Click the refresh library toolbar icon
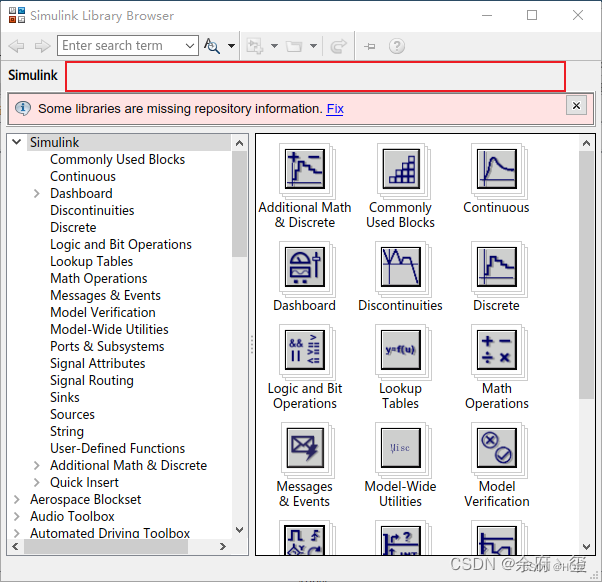Image resolution: width=602 pixels, height=582 pixels. [338, 46]
